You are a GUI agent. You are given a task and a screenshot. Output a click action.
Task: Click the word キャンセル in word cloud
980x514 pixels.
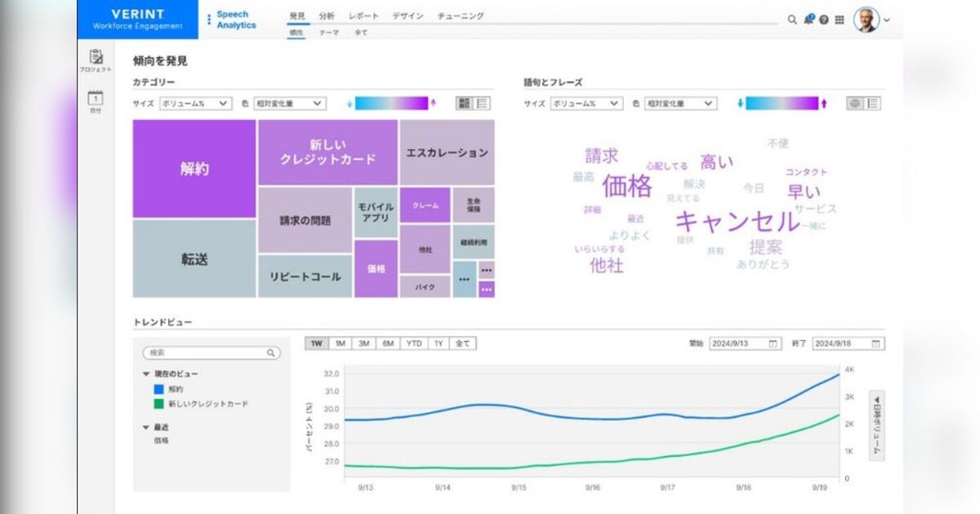[x=737, y=221]
